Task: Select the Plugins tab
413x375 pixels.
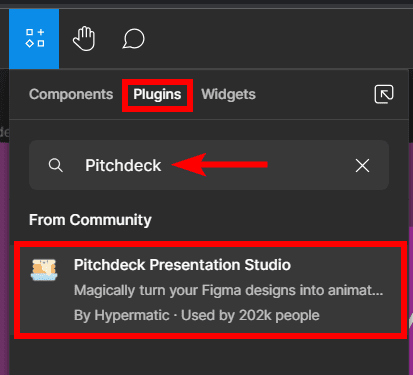Action: point(157,95)
